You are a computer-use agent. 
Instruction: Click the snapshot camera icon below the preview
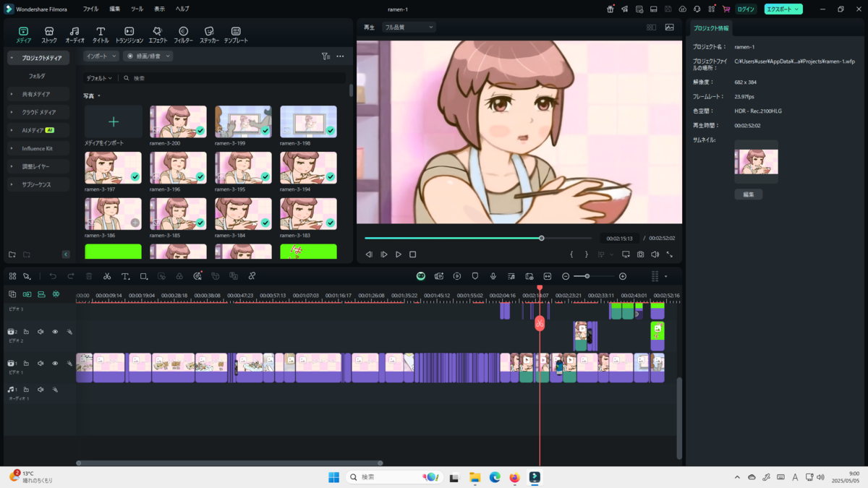[641, 254]
